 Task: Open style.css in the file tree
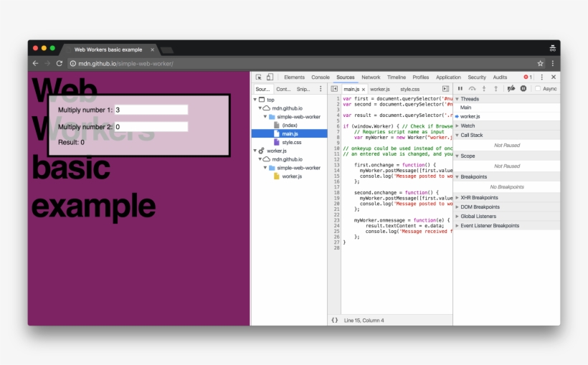click(x=291, y=142)
